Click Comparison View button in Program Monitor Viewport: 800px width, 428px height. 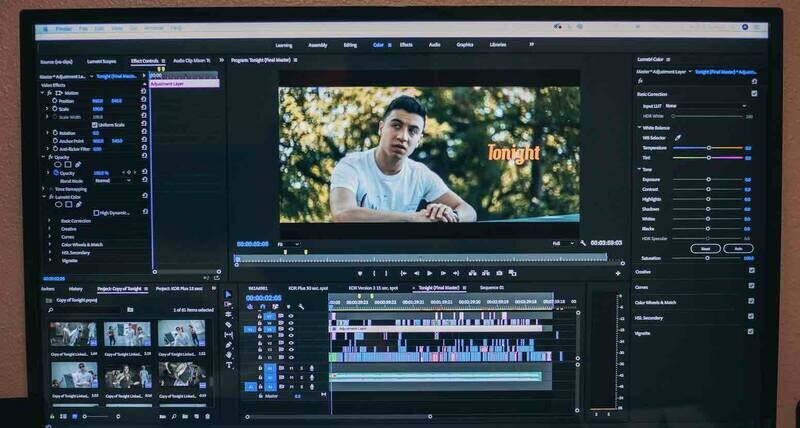tap(512, 273)
